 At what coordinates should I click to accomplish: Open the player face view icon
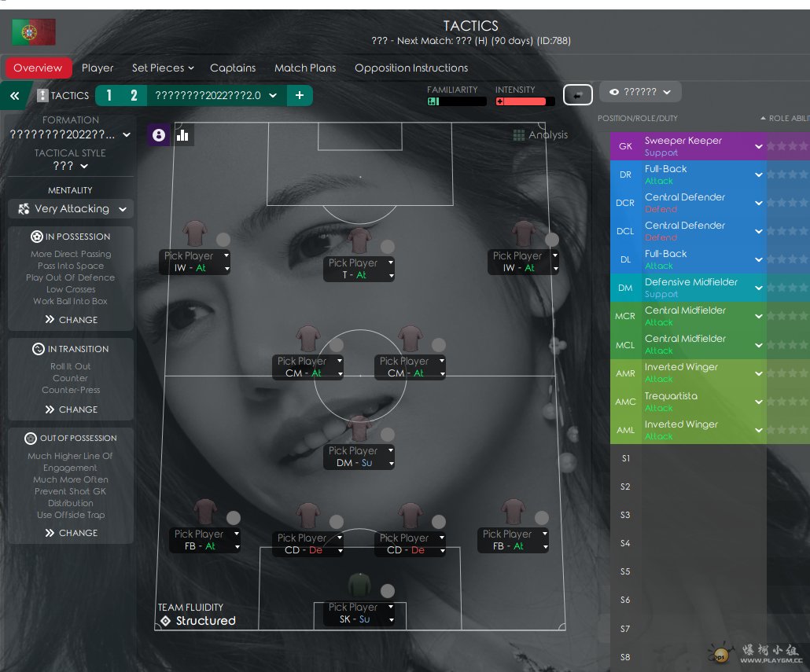tap(159, 135)
